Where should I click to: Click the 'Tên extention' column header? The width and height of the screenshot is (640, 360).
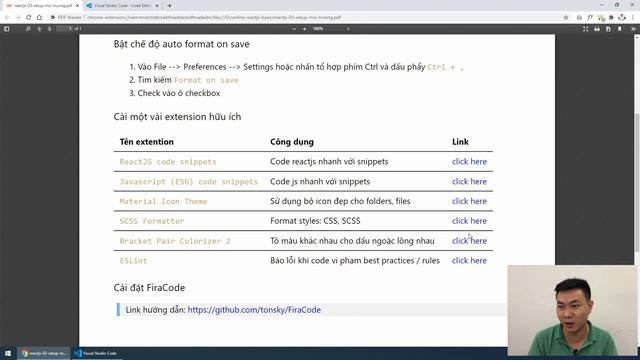click(147, 142)
